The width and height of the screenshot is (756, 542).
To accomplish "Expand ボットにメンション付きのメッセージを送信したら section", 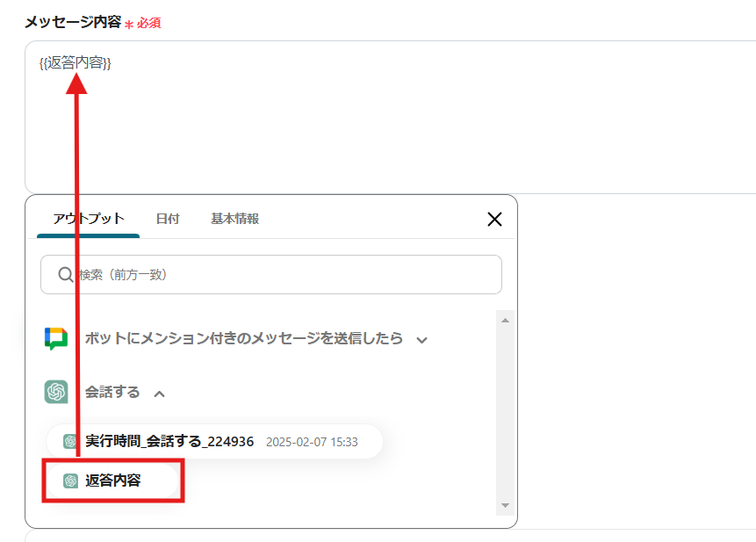I will (x=421, y=340).
